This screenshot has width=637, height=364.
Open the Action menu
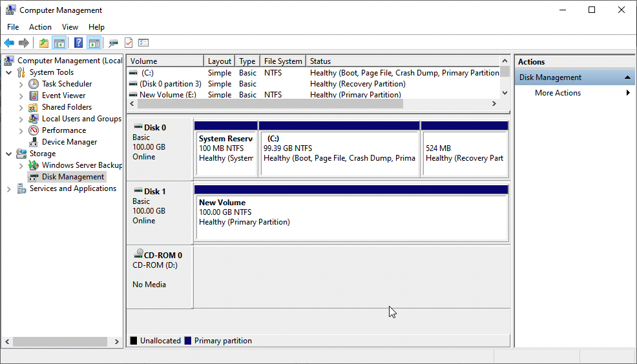40,26
